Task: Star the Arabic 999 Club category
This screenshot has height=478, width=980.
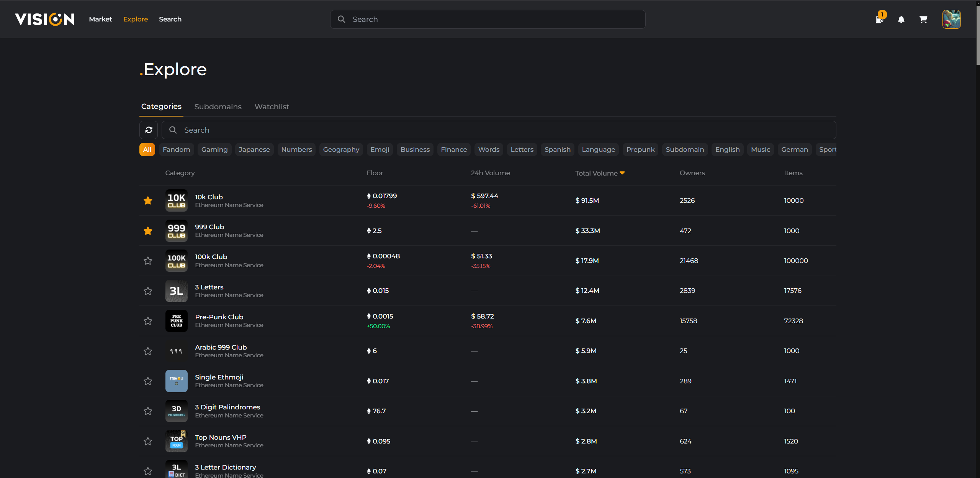Action: click(x=148, y=351)
